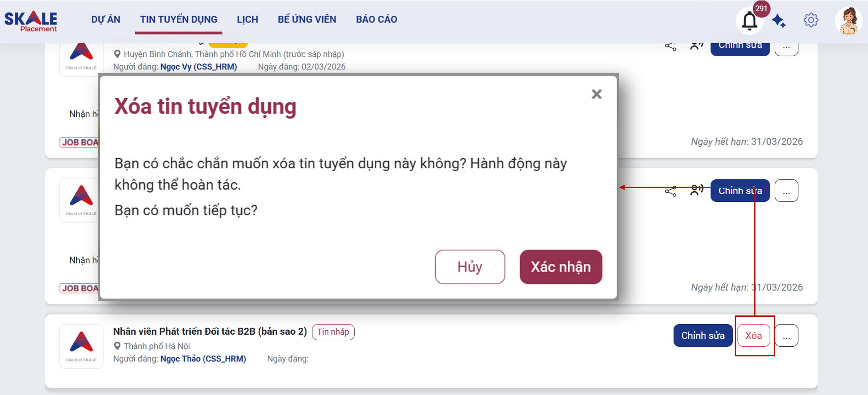Click the share icon on first job card
The height and width of the screenshot is (395, 868).
[671, 46]
